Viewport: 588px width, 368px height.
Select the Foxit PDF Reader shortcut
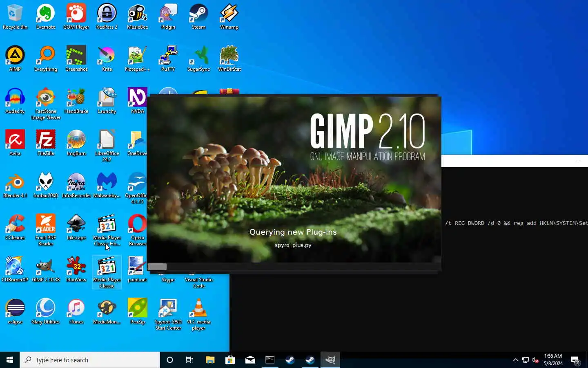pyautogui.click(x=46, y=230)
